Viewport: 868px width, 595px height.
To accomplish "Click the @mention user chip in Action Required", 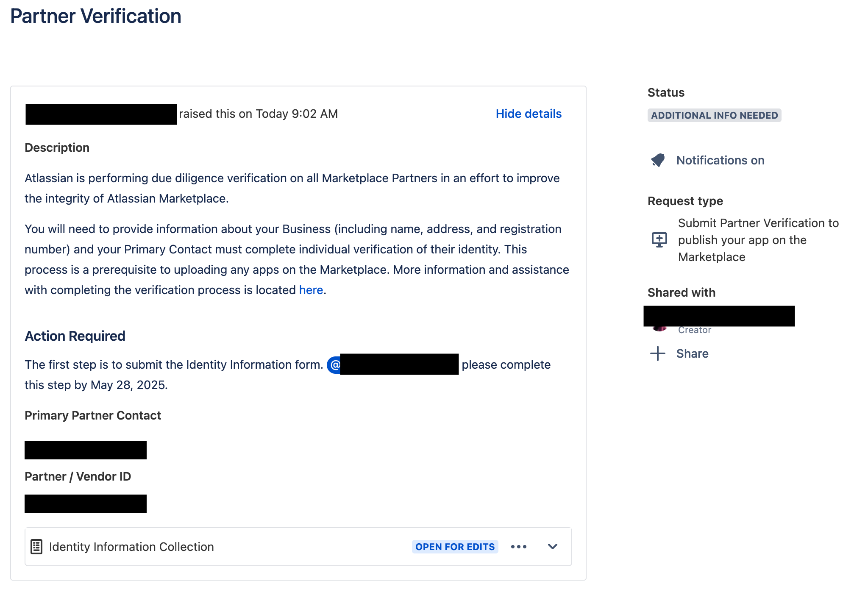I will [392, 364].
